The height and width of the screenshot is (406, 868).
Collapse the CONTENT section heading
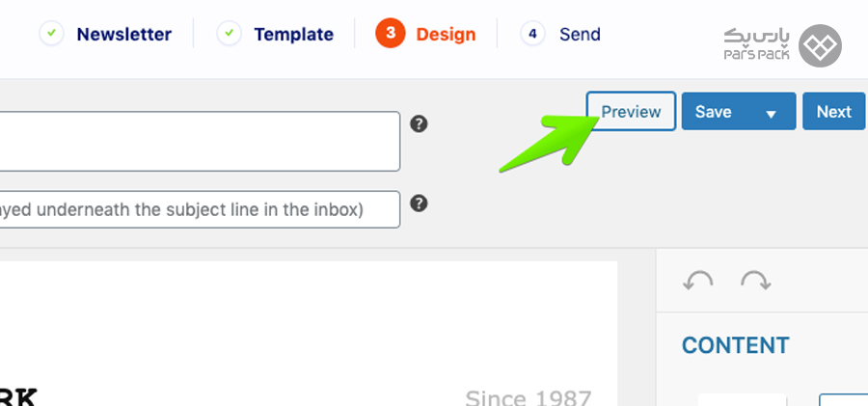(x=735, y=345)
